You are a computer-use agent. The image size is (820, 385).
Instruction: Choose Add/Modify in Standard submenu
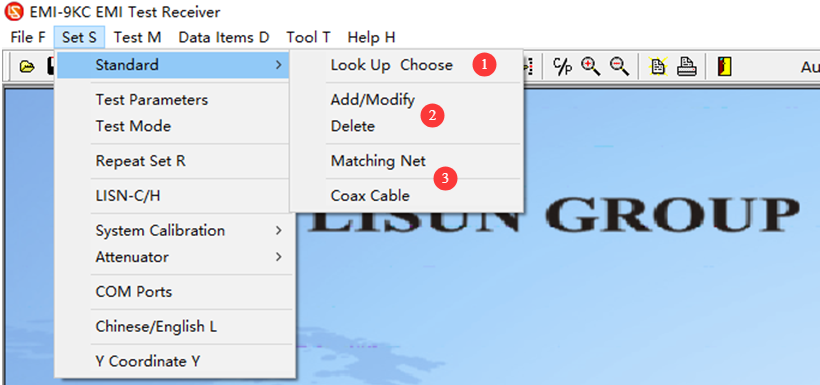(373, 100)
